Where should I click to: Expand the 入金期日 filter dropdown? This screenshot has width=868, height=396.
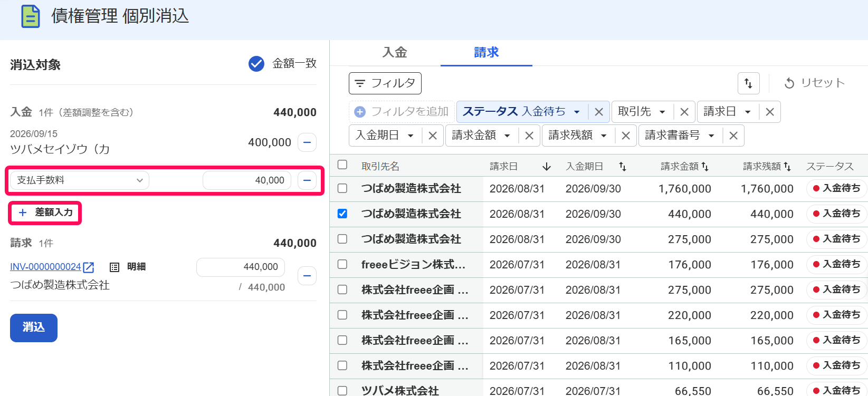coord(411,136)
